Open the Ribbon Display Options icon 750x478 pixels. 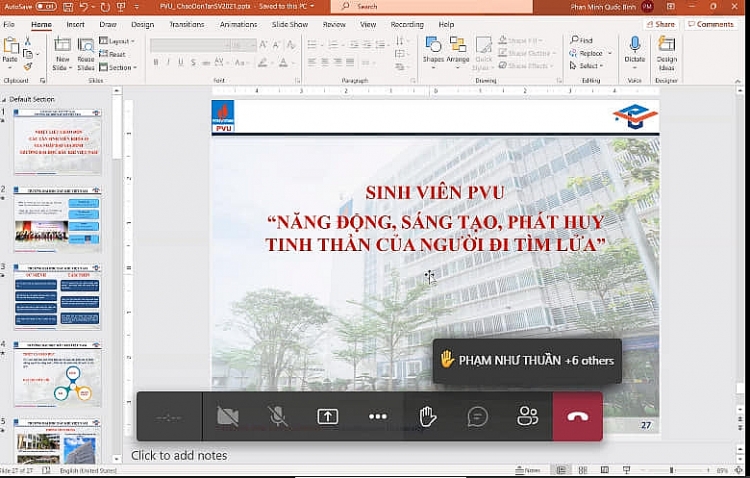click(x=671, y=6)
